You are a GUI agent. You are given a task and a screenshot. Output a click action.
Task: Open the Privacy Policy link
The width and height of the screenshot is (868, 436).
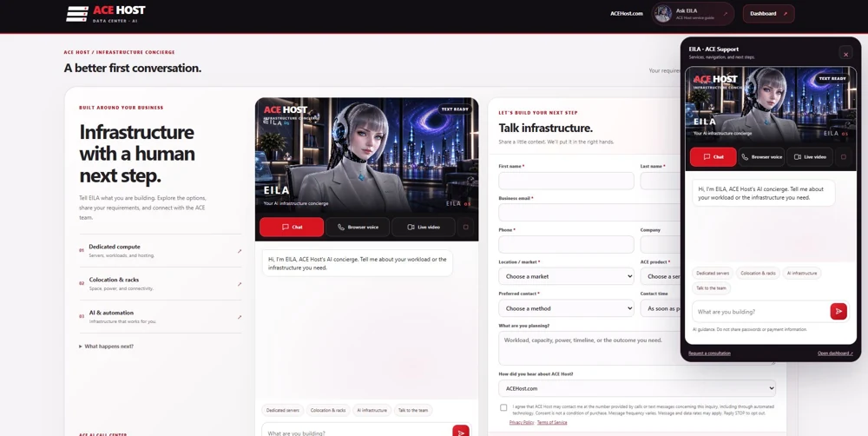tap(522, 422)
